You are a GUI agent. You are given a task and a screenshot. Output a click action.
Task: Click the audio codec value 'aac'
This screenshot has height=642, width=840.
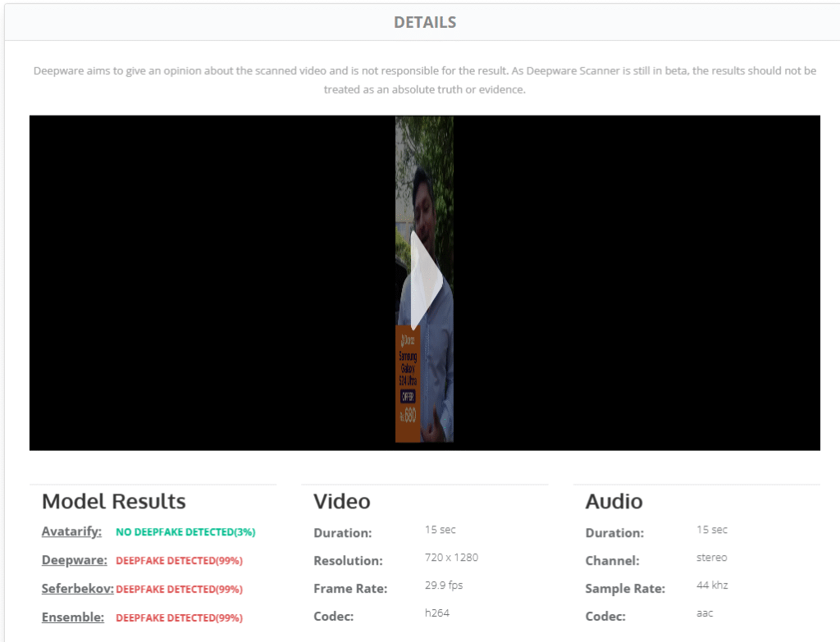coord(705,613)
